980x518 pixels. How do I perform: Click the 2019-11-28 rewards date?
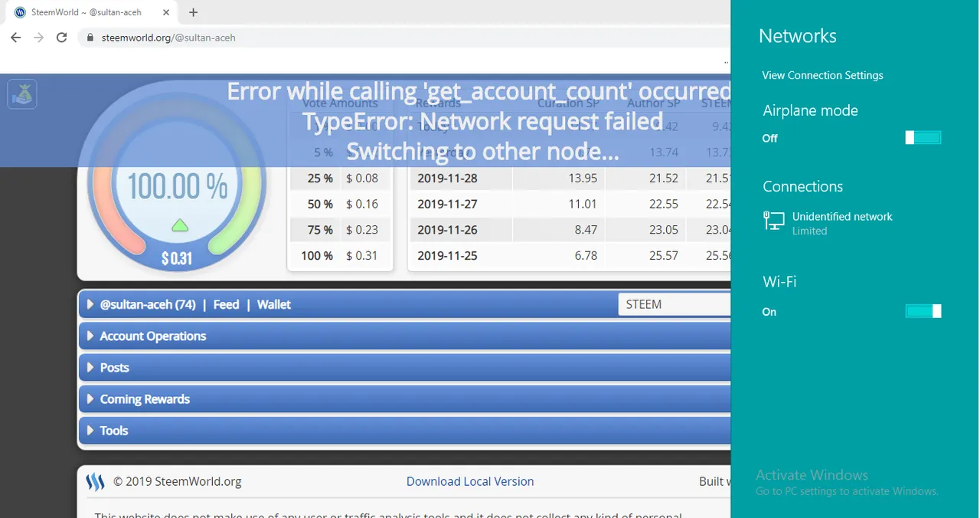[x=447, y=178]
